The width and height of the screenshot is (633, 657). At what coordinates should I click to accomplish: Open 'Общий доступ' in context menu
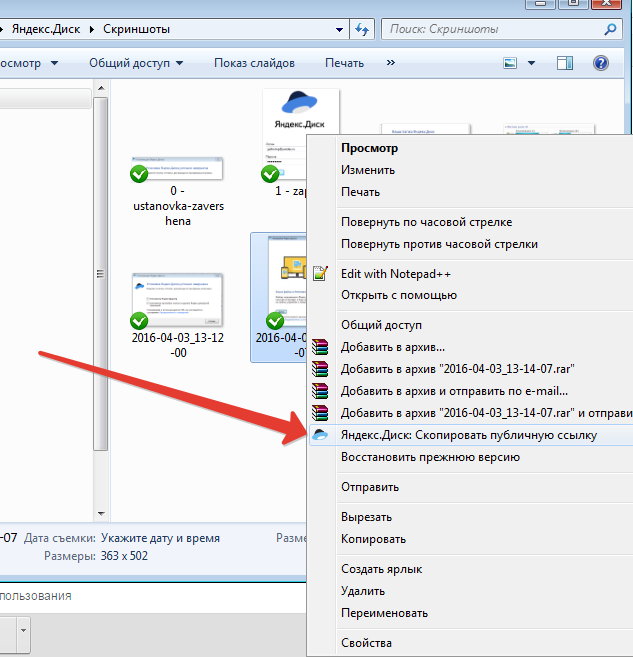[x=471, y=325]
